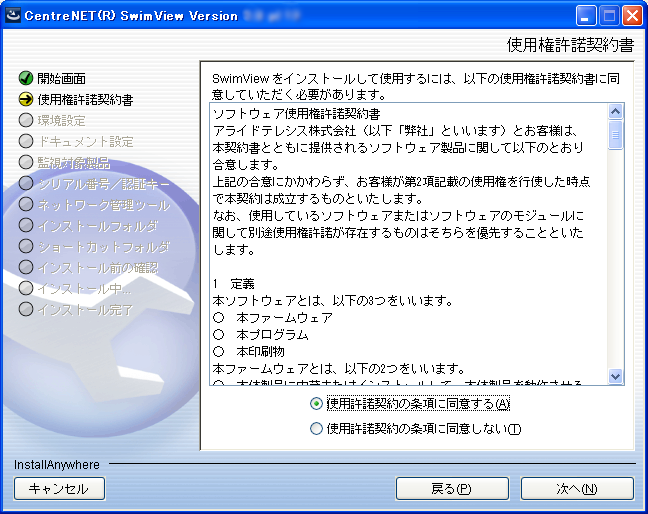Click the license text scroll down arrow

[615, 376]
